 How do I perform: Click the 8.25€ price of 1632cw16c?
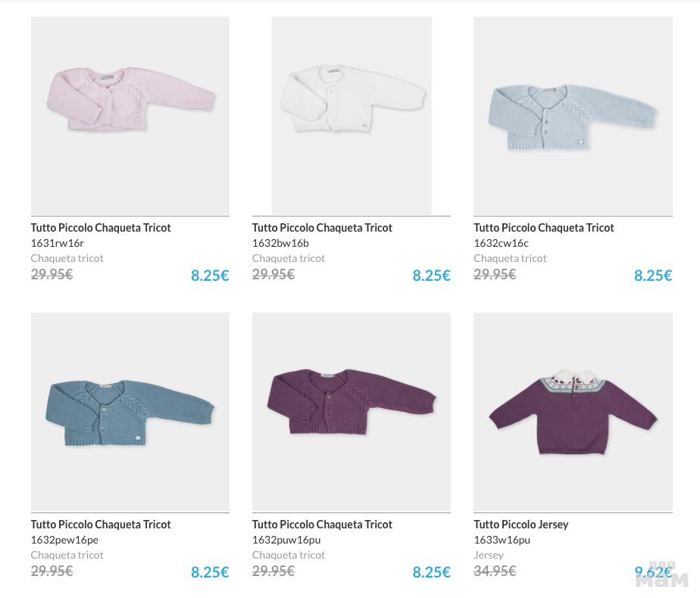653,276
